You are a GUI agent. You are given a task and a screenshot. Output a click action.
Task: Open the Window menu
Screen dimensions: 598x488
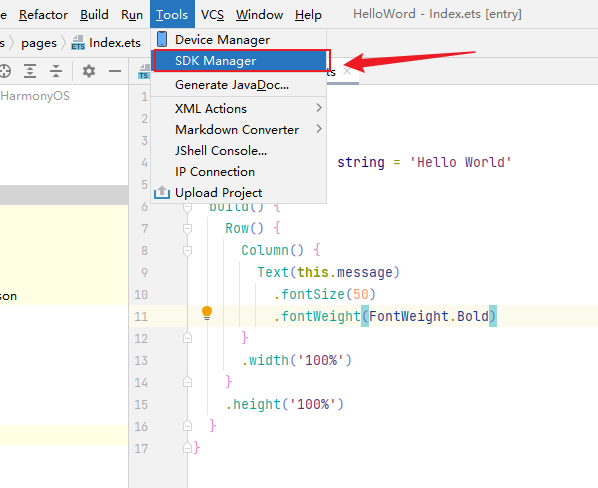[x=259, y=14]
